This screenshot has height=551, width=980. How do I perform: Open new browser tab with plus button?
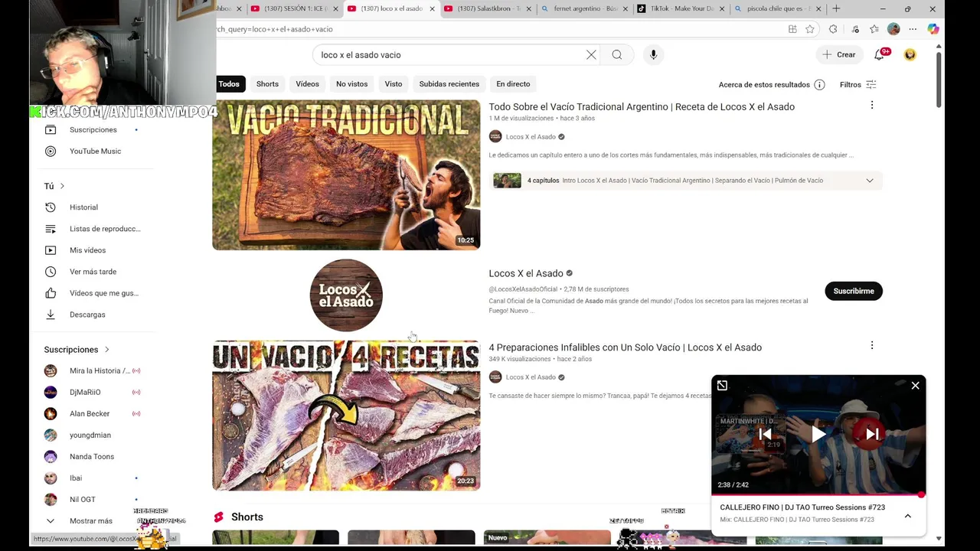click(x=836, y=8)
